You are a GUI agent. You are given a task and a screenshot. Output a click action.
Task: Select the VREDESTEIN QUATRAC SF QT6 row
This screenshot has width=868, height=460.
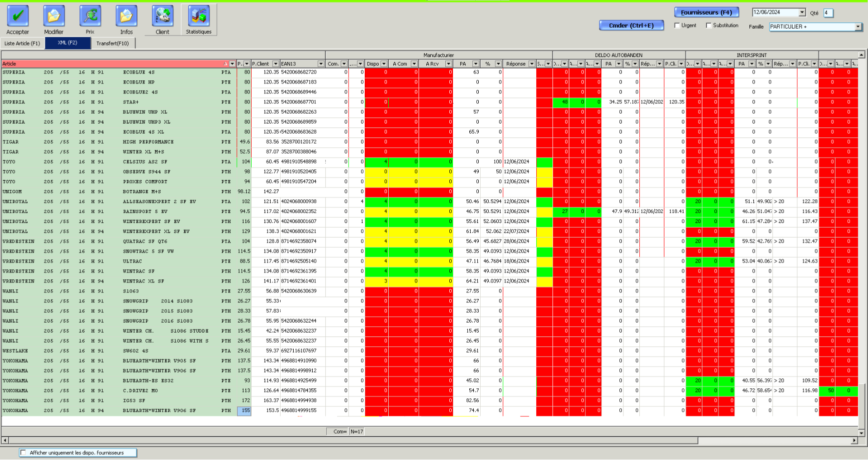[x=430, y=241]
